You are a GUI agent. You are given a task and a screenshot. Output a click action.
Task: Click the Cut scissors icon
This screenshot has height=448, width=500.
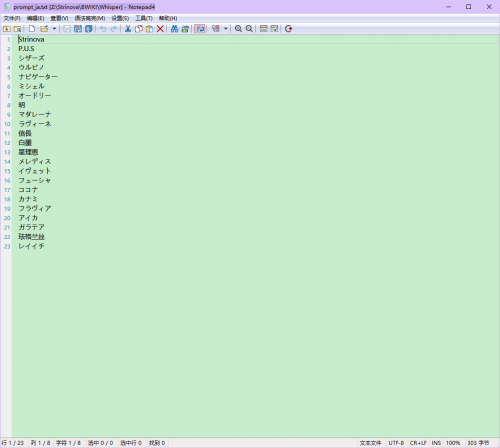click(128, 29)
